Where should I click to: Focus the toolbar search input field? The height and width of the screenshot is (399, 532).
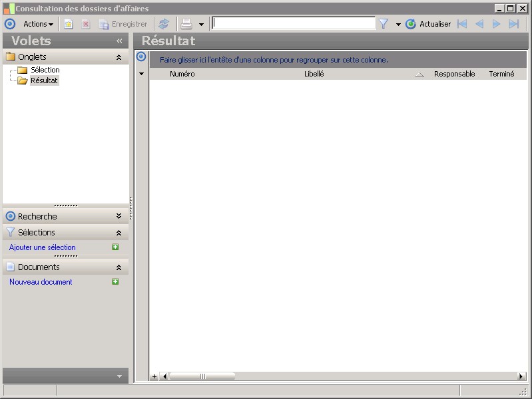pos(294,23)
